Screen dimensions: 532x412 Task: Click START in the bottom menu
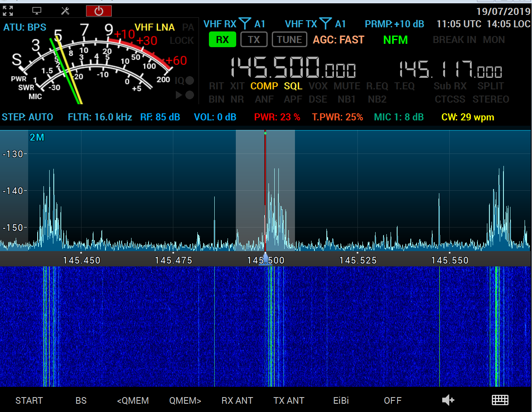[29, 400]
